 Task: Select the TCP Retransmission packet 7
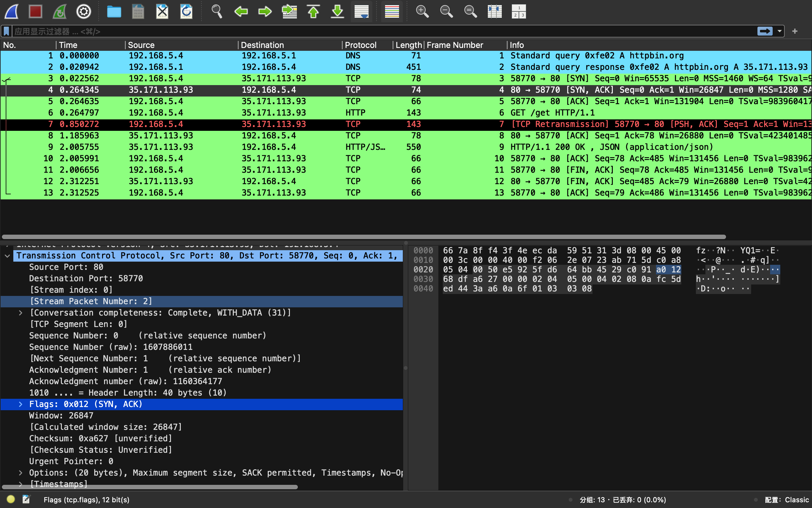click(x=406, y=124)
